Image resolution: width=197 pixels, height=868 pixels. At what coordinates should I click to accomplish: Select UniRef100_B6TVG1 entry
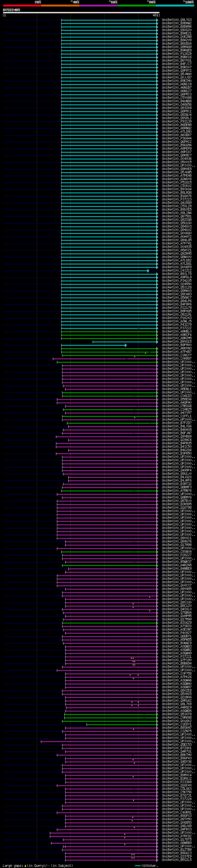point(177,61)
